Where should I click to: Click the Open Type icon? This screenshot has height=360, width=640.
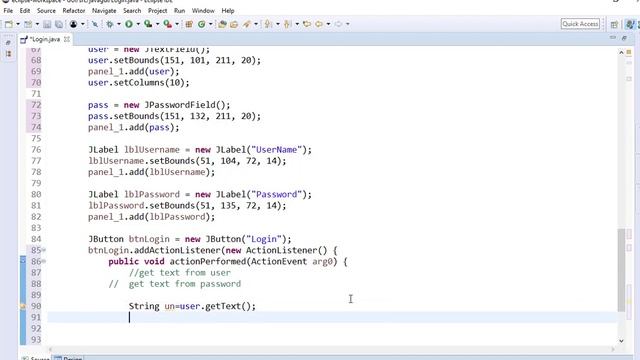[222, 24]
